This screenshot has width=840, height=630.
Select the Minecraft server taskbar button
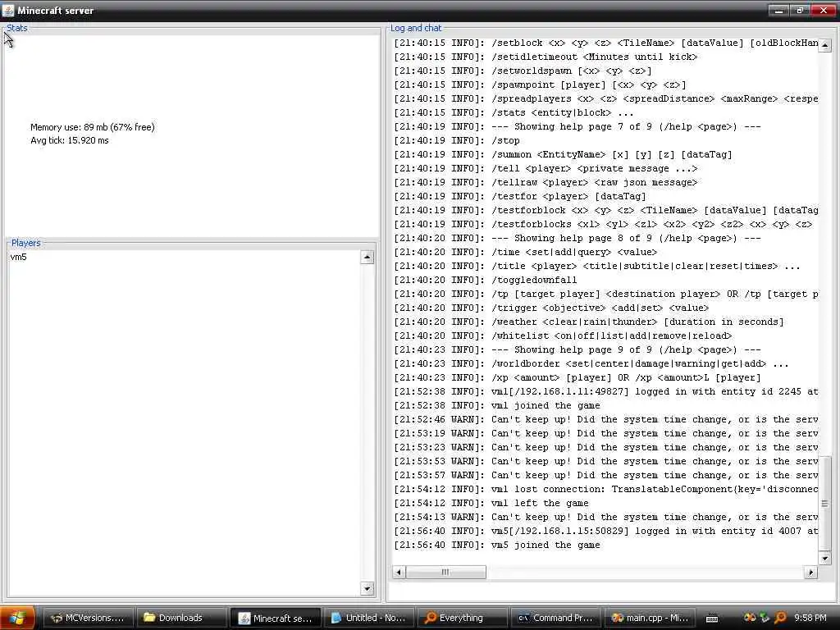[275, 618]
